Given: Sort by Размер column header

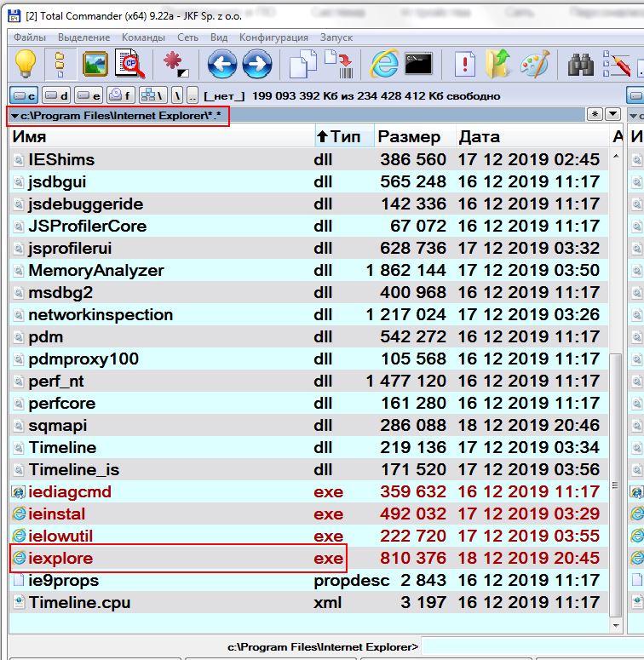Looking at the screenshot, I should click(415, 136).
